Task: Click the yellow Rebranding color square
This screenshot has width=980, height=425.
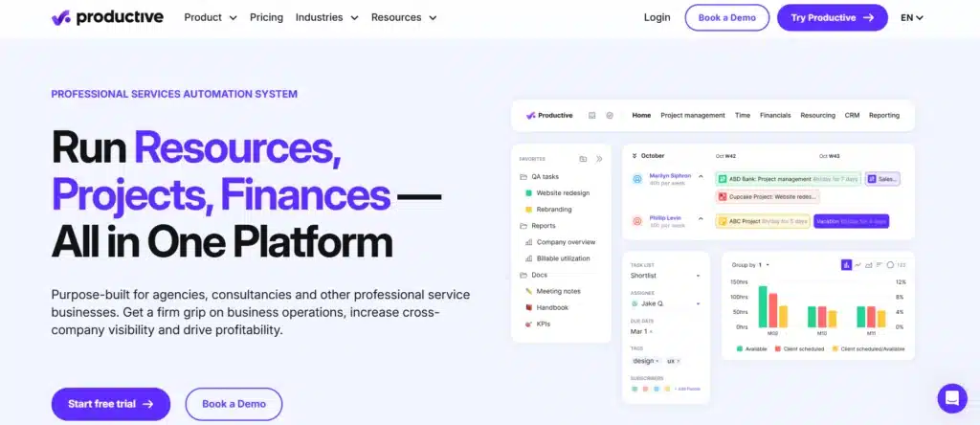Action: [x=528, y=210]
